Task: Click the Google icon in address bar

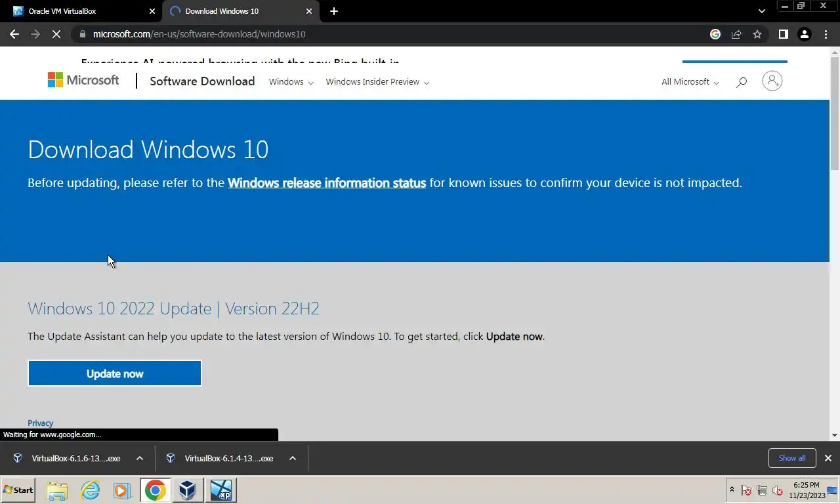Action: [x=715, y=34]
